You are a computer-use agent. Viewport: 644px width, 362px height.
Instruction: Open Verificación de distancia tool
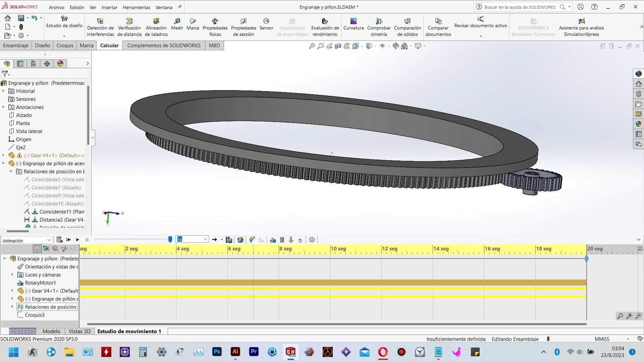click(x=129, y=27)
